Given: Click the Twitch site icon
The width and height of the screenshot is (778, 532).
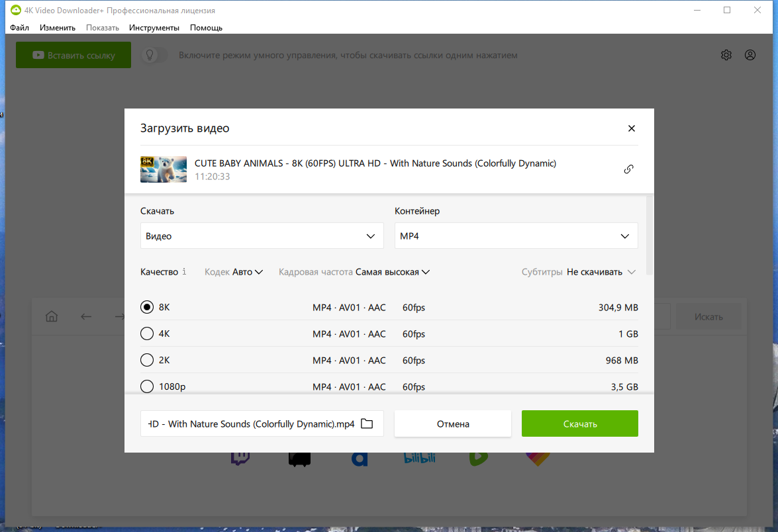Looking at the screenshot, I should [x=240, y=459].
